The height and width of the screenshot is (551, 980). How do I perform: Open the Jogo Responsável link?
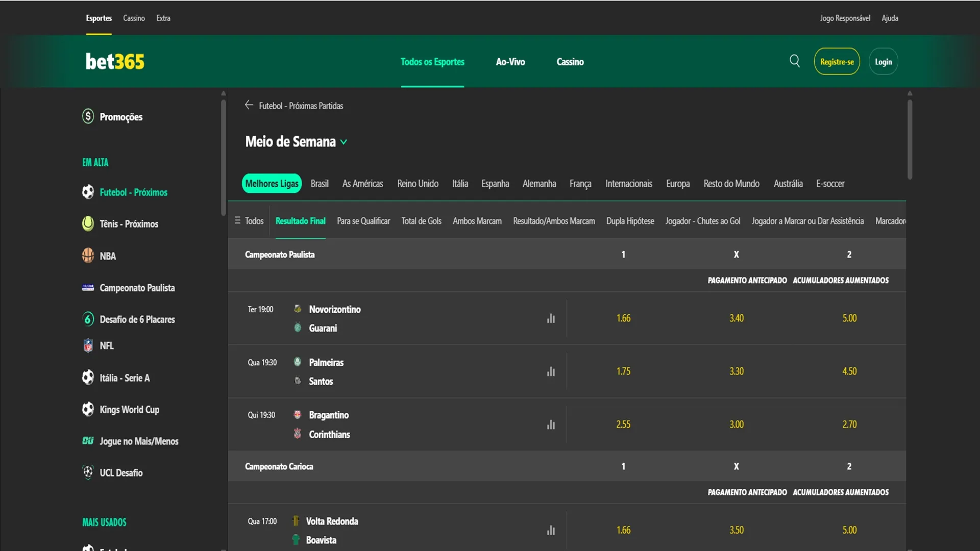[845, 18]
